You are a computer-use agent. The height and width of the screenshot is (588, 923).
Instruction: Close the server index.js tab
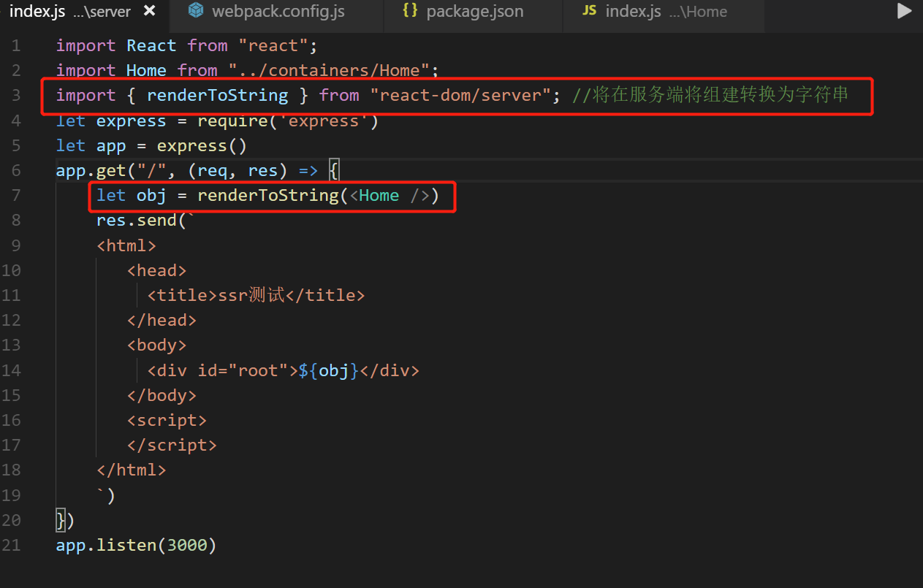click(150, 11)
